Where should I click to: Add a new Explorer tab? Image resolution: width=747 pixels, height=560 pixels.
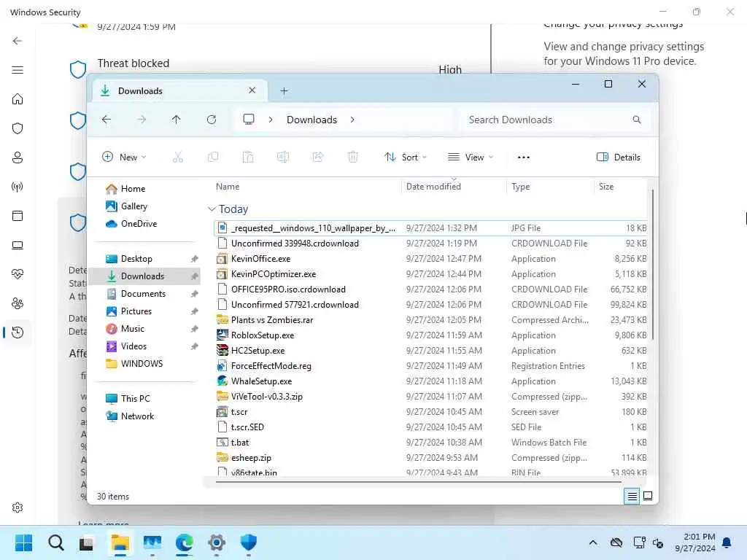[284, 91]
